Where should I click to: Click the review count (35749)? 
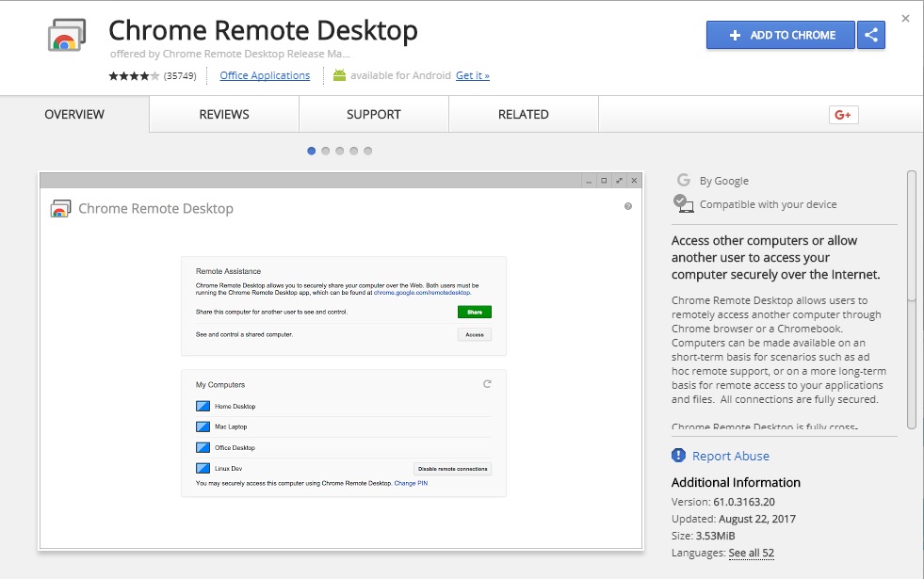[x=180, y=76]
